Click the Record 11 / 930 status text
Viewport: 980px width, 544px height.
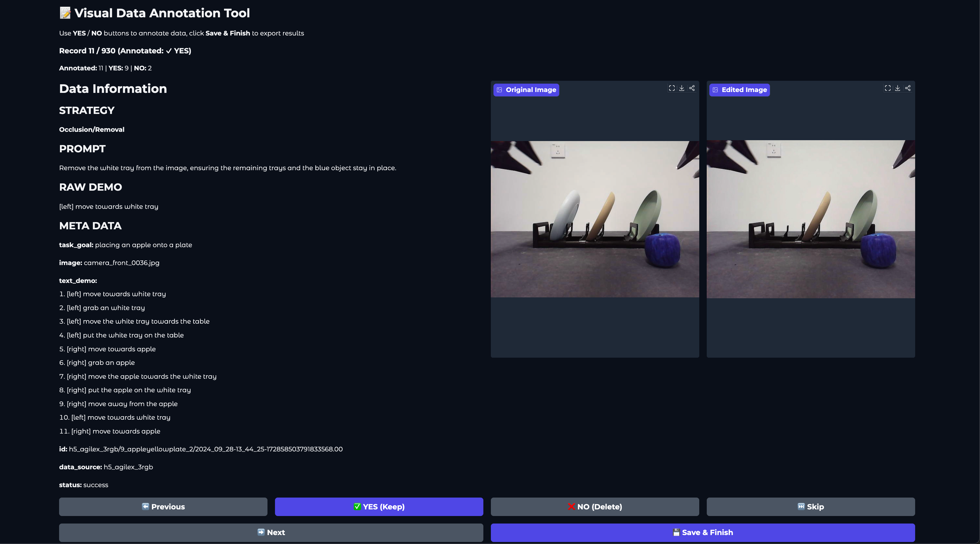[125, 51]
